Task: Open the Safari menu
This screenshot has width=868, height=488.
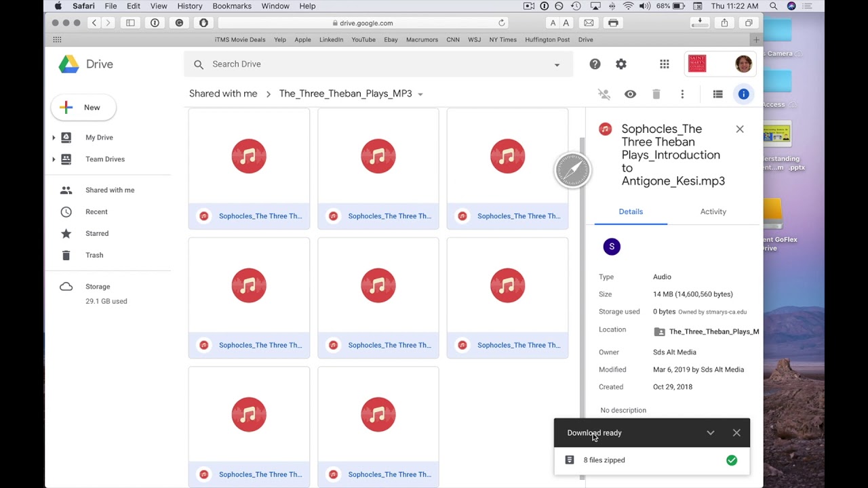Action: [x=83, y=6]
